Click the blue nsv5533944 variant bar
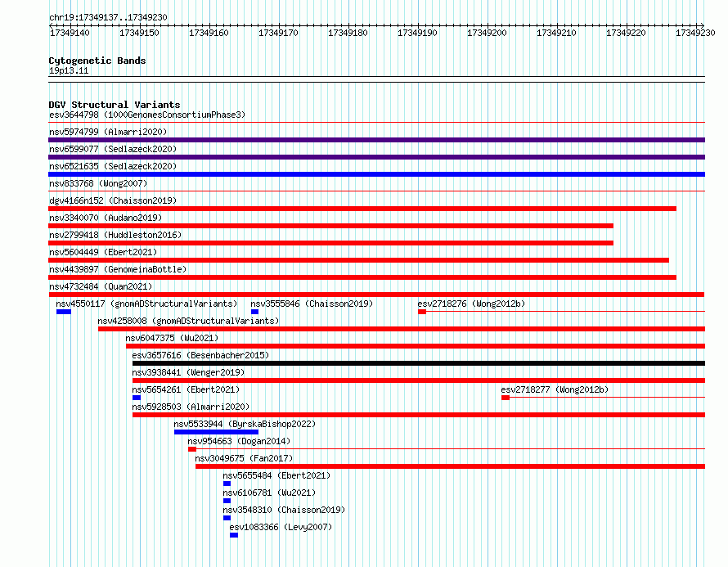The width and height of the screenshot is (728, 567). [217, 432]
